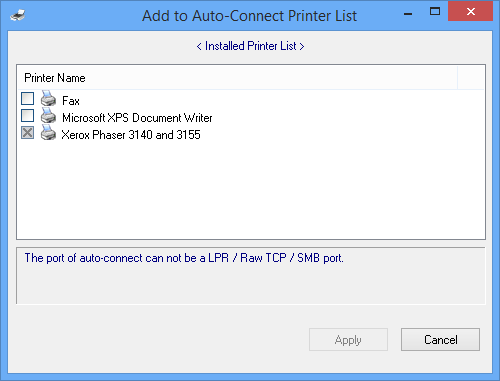Click the Cancel button
The image size is (500, 381).
(x=440, y=340)
